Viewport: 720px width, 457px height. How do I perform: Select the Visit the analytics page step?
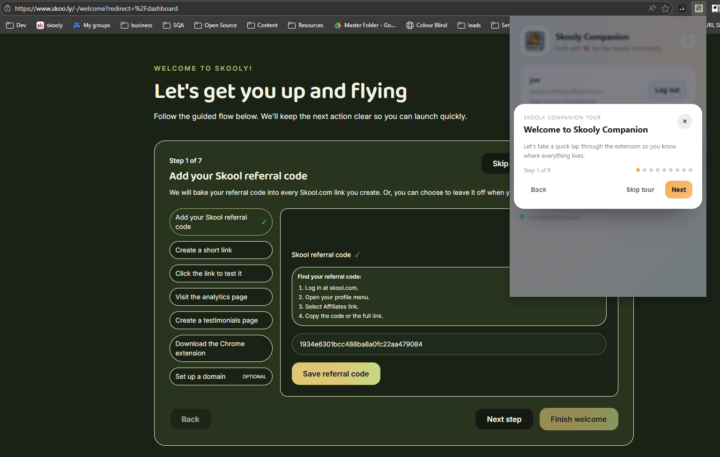point(220,297)
